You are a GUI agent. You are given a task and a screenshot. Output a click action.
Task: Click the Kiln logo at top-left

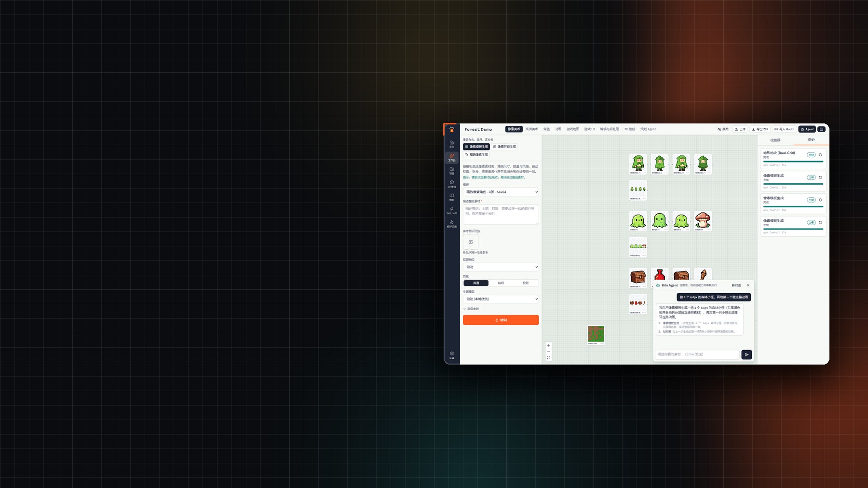pyautogui.click(x=452, y=129)
